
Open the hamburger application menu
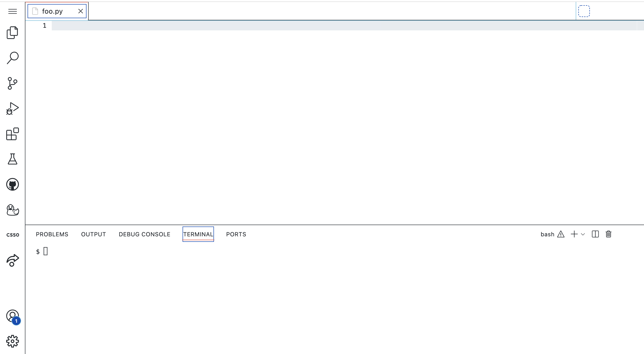(12, 11)
